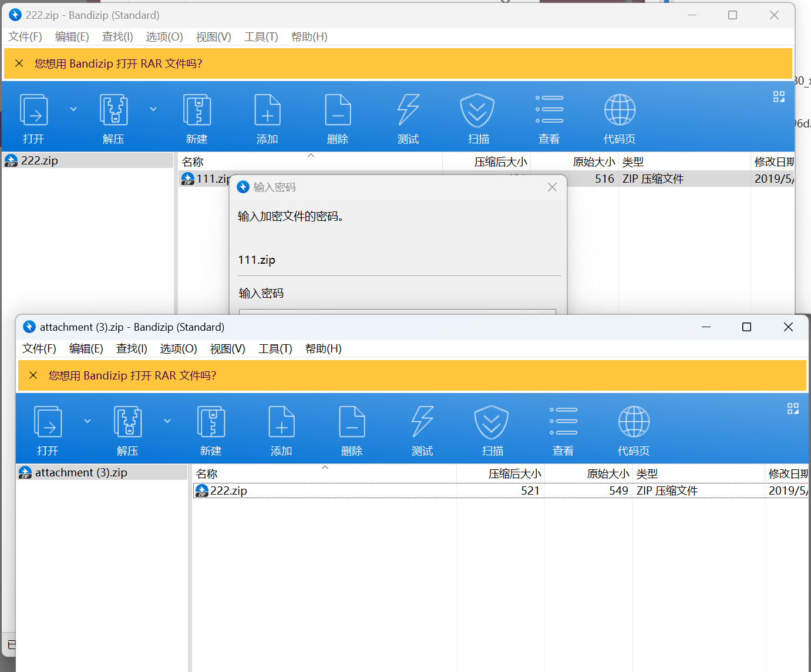
Task: Open 视图(V) menu in 222.zip window
Action: click(x=214, y=37)
